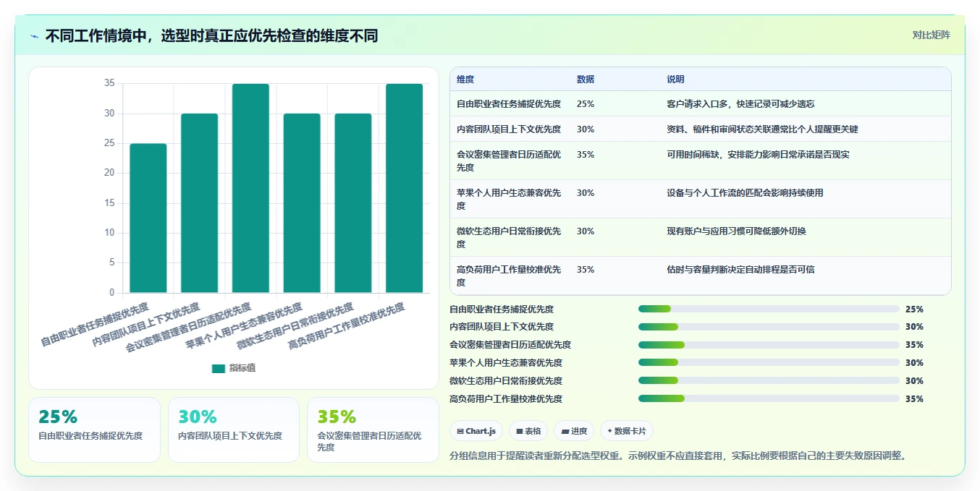980x491 pixels.
Task: Click the 数据 column header
Action: tap(586, 80)
